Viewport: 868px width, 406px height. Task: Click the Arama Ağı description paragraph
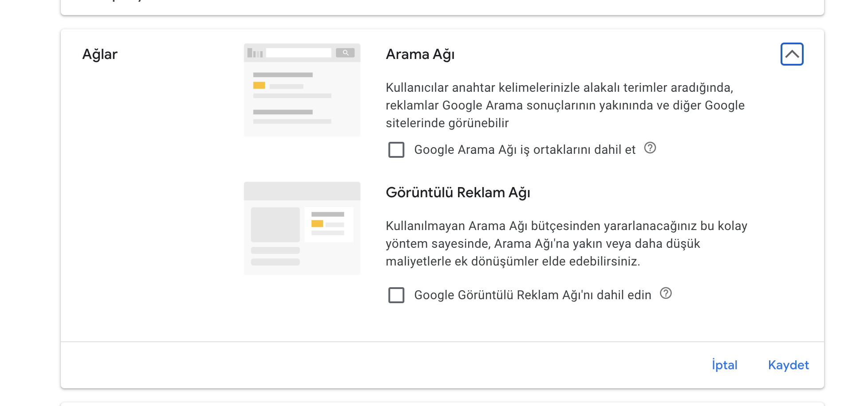coord(565,105)
